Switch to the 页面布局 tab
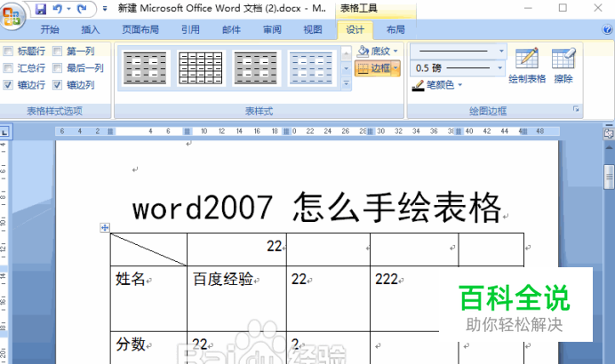This screenshot has height=364, width=615. (140, 30)
